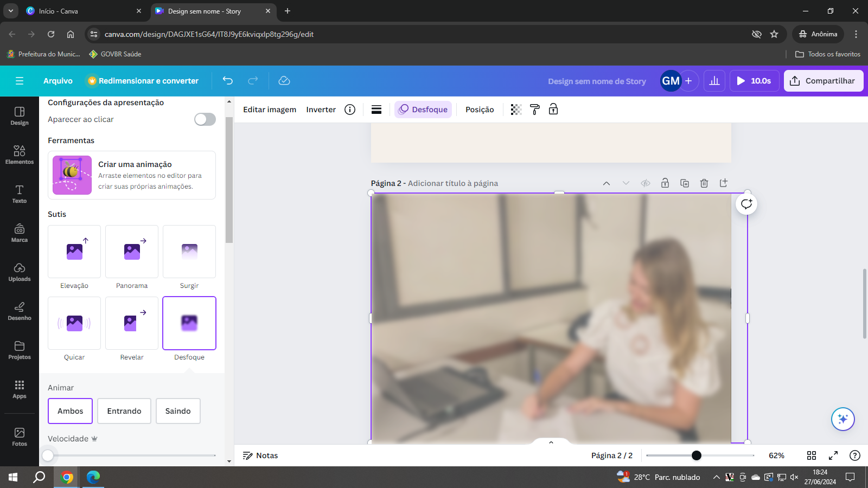Open Google Chrome from taskbar
This screenshot has width=868, height=488.
67,477
